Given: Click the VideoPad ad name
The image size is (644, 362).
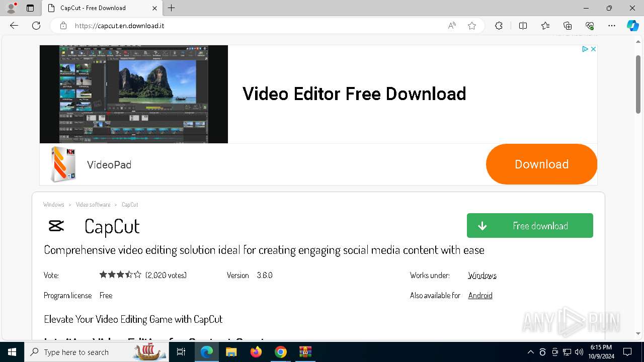Looking at the screenshot, I should click(109, 165).
